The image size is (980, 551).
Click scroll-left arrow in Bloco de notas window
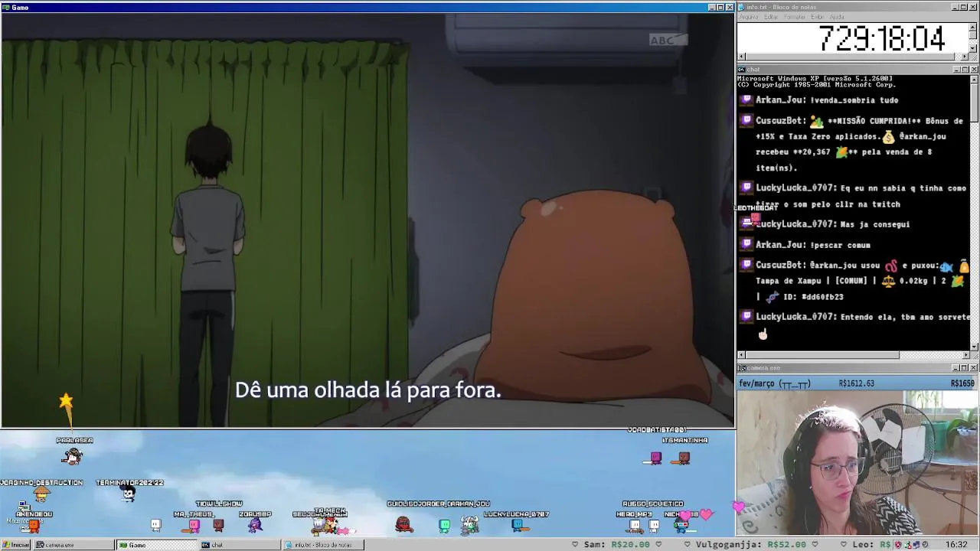click(741, 57)
